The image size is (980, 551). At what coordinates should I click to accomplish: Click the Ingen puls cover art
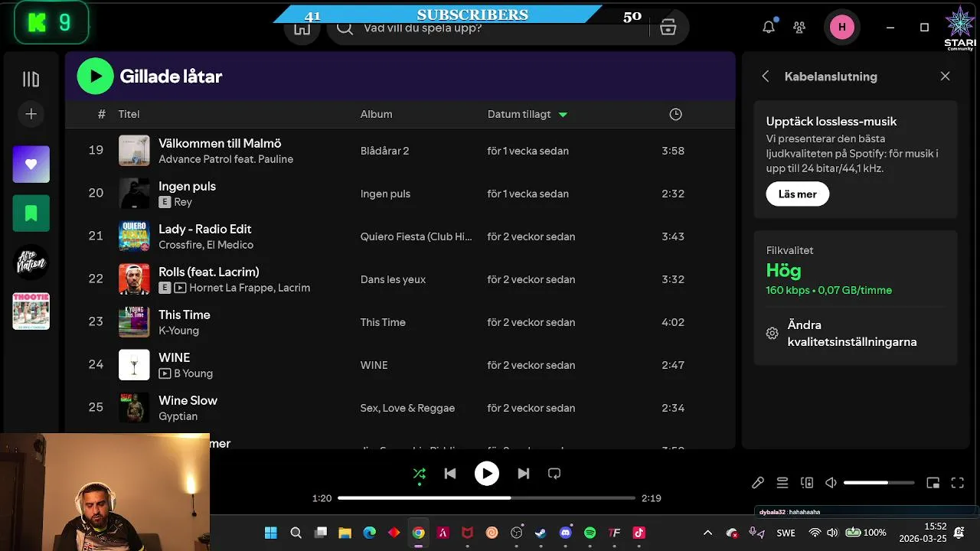tap(134, 194)
